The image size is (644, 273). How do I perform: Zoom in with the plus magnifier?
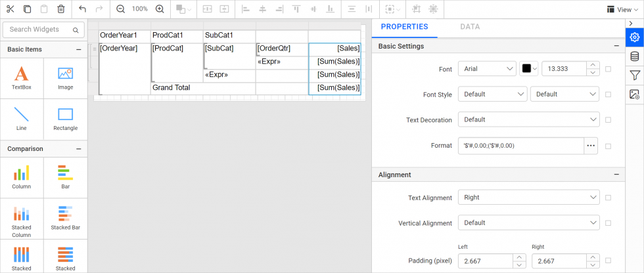[x=160, y=9]
